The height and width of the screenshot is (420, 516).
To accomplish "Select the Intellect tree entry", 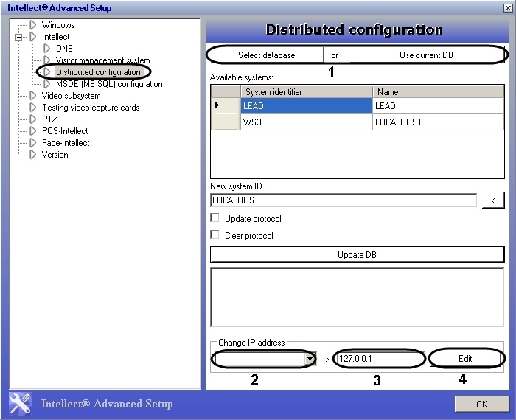I will tap(55, 37).
